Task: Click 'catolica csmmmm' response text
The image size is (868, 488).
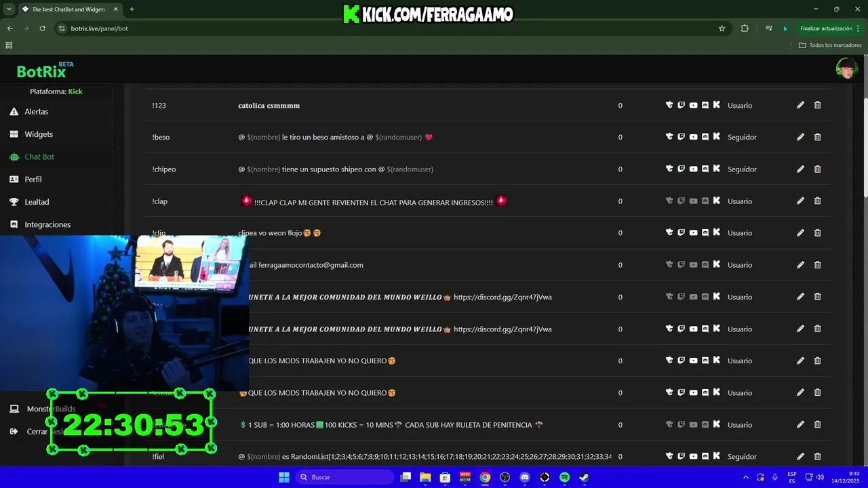Action: (269, 106)
